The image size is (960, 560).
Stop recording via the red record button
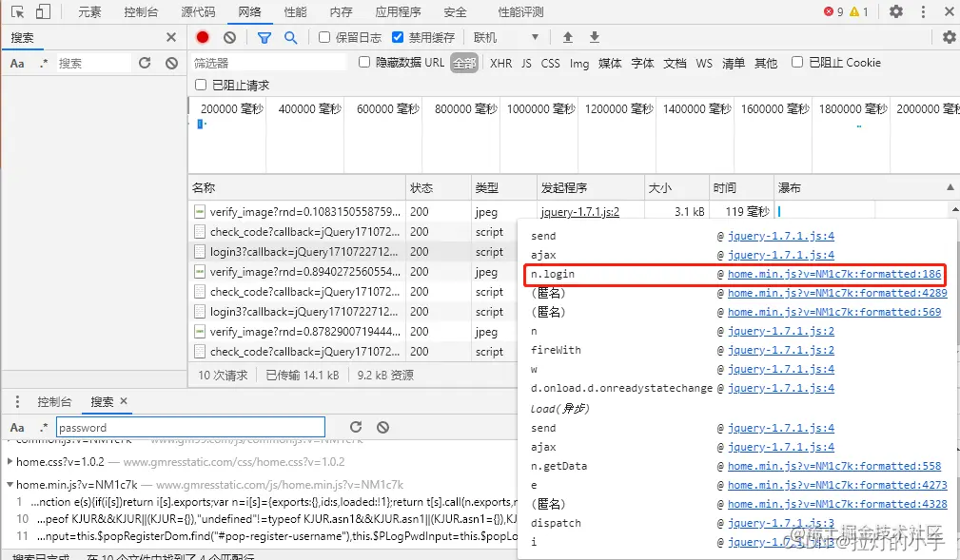click(x=201, y=37)
